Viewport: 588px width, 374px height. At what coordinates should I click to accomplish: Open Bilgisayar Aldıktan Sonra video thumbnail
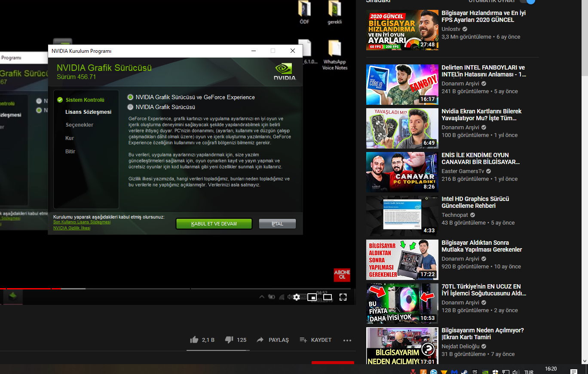(x=402, y=260)
